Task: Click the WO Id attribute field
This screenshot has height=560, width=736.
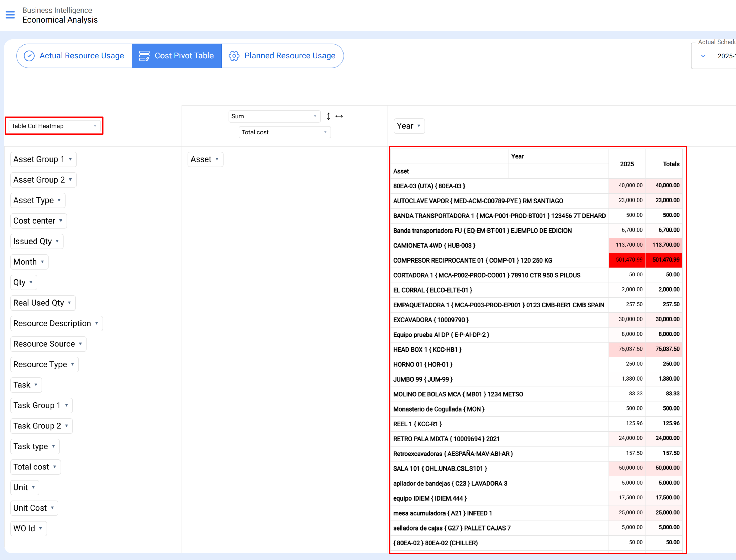Action: click(x=24, y=528)
